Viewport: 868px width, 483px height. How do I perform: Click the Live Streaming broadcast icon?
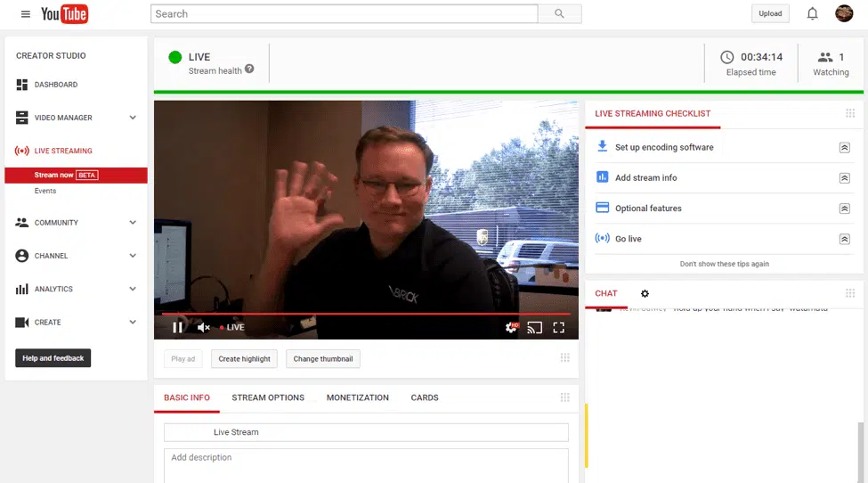pyautogui.click(x=22, y=151)
